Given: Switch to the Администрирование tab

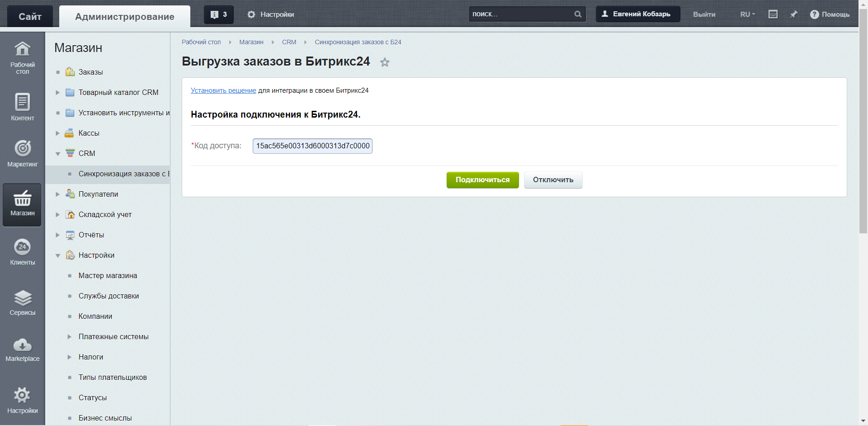Looking at the screenshot, I should 125,17.
